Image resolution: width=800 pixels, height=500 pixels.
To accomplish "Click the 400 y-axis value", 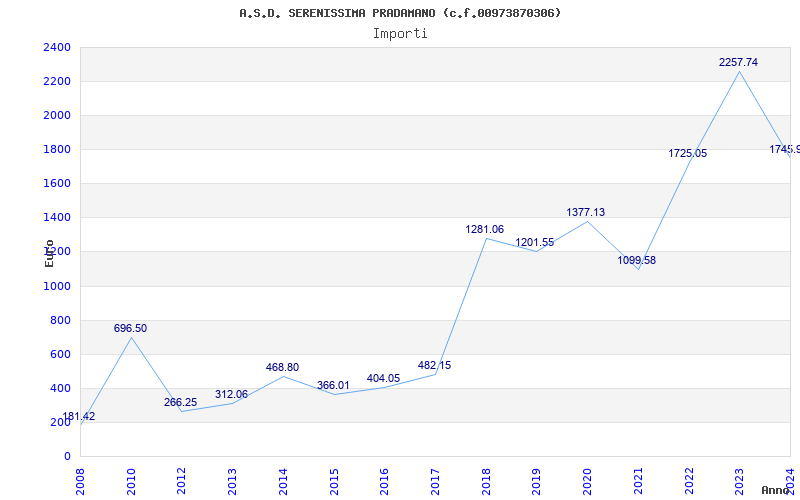I will [x=61, y=388].
